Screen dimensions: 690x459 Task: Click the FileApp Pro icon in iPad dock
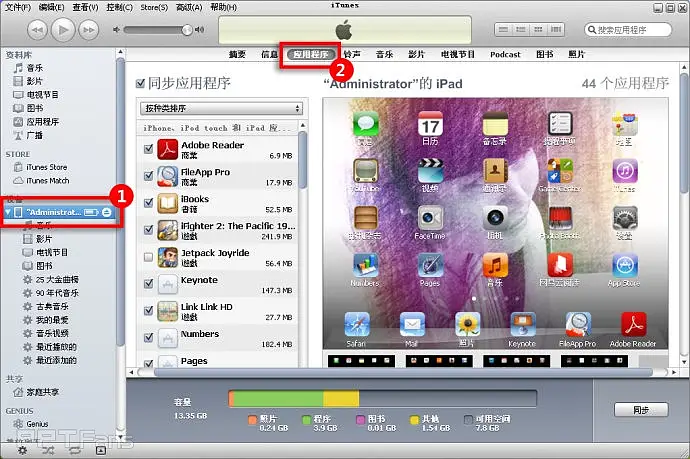click(x=578, y=324)
